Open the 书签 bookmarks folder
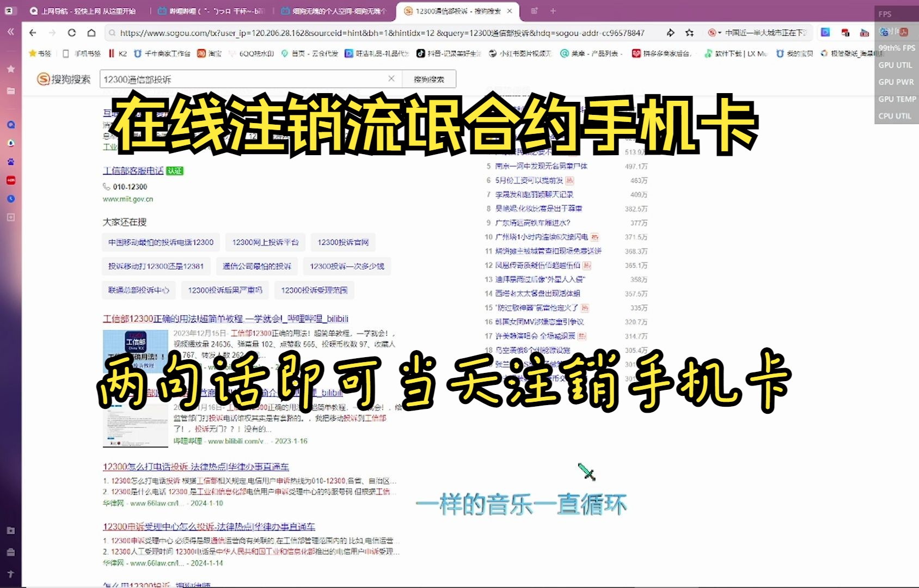 pyautogui.click(x=40, y=53)
